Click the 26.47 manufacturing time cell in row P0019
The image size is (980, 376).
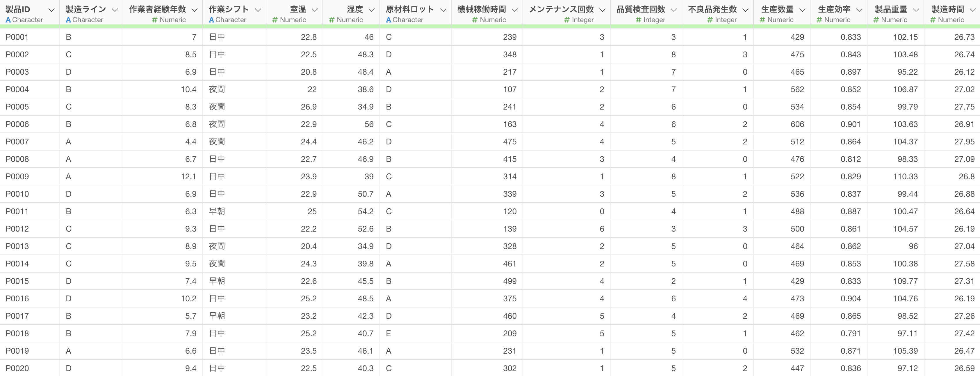[x=952, y=350]
